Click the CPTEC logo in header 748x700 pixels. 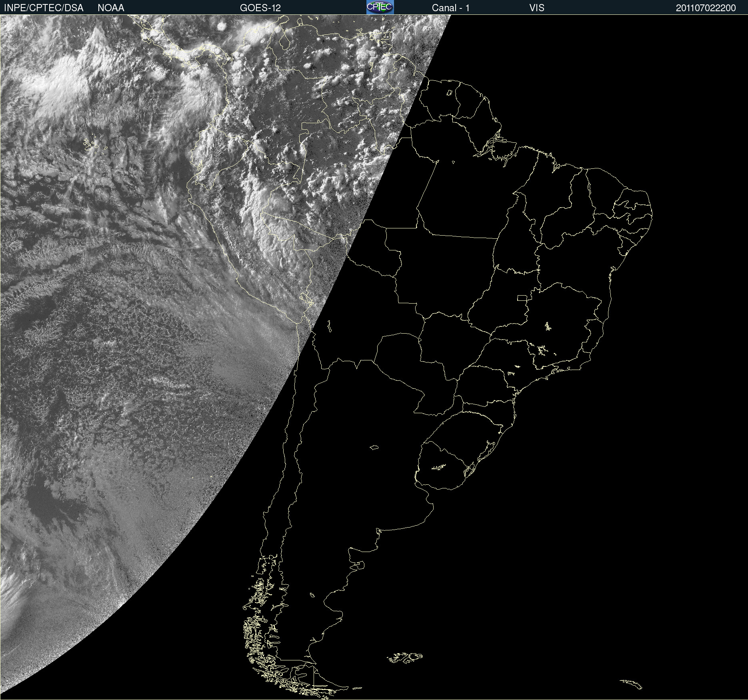(380, 7)
